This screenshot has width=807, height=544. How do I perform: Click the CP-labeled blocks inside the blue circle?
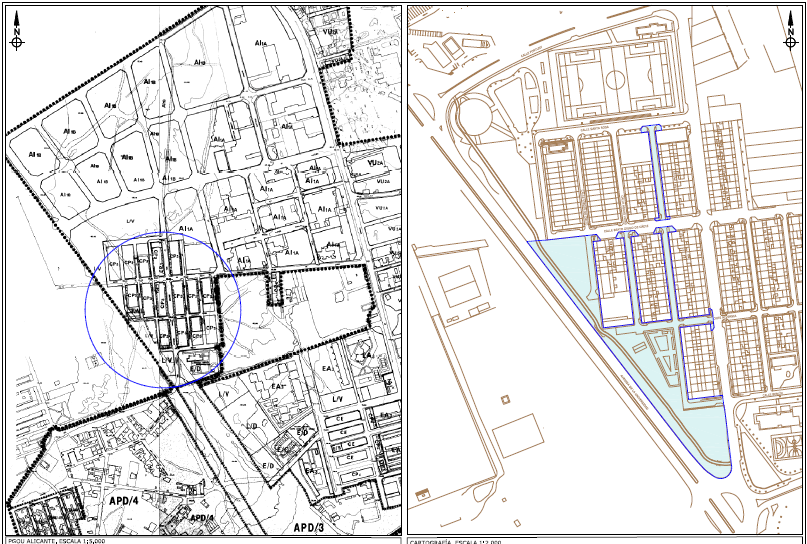pyautogui.click(x=167, y=297)
